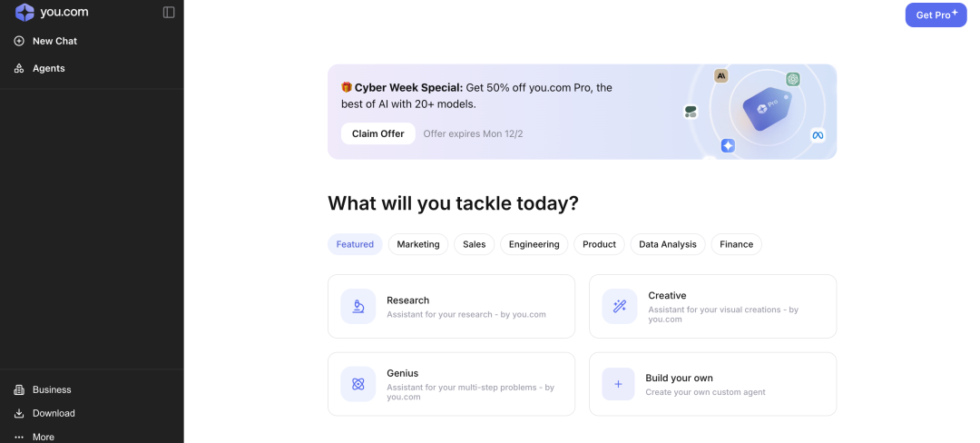Click the you.com logo icon
This screenshot has height=443, width=980.
pos(24,13)
